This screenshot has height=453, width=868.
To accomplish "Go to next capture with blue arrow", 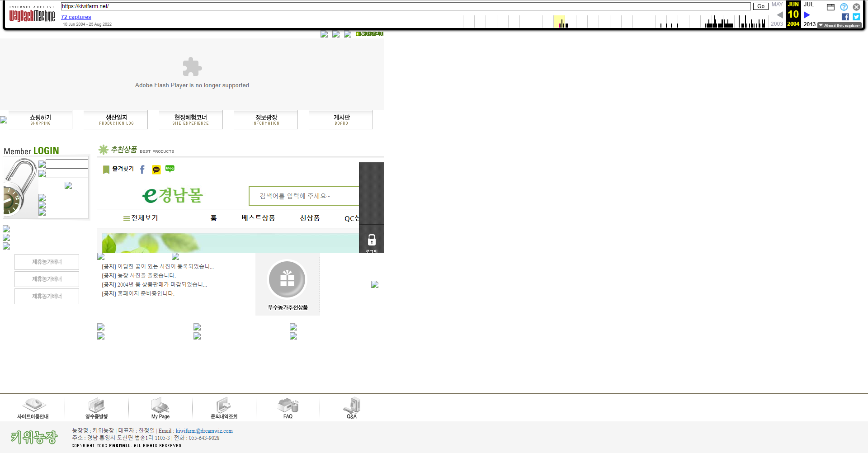I will pos(807,15).
